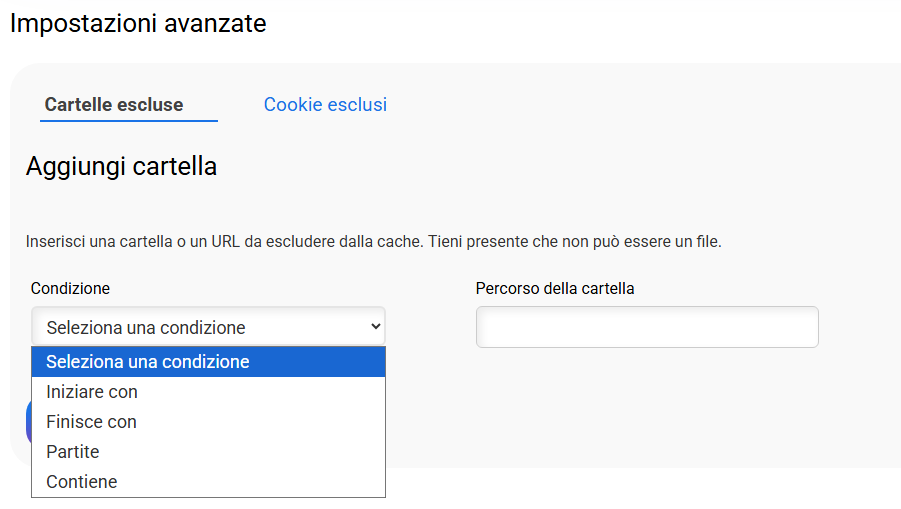Click the sentence starting "Tieni presente"

pyautogui.click(x=573, y=242)
